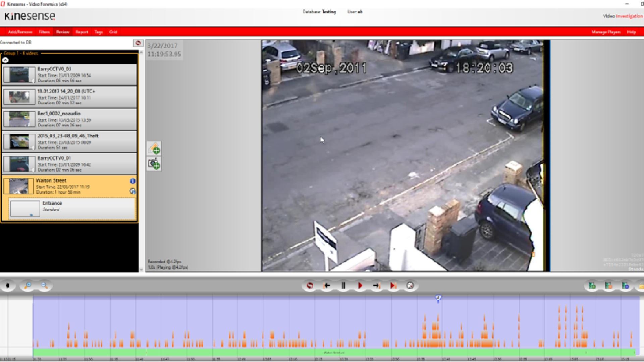This screenshot has width=644, height=362.
Task: Switch to the Review tab
Action: click(x=62, y=32)
